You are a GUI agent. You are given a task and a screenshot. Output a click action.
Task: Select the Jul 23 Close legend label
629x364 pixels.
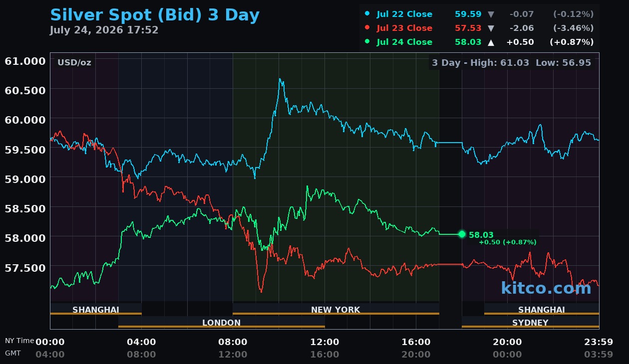tap(404, 28)
